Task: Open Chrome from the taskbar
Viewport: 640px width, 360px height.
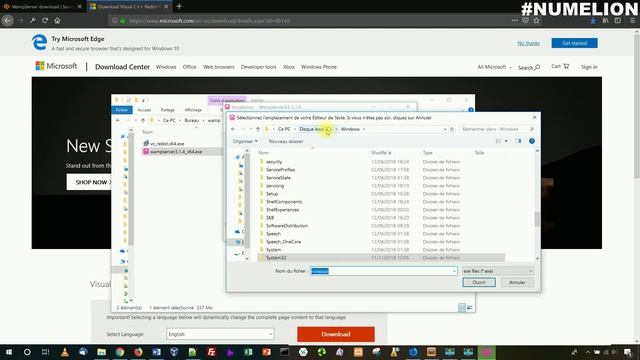Action: click(120, 352)
